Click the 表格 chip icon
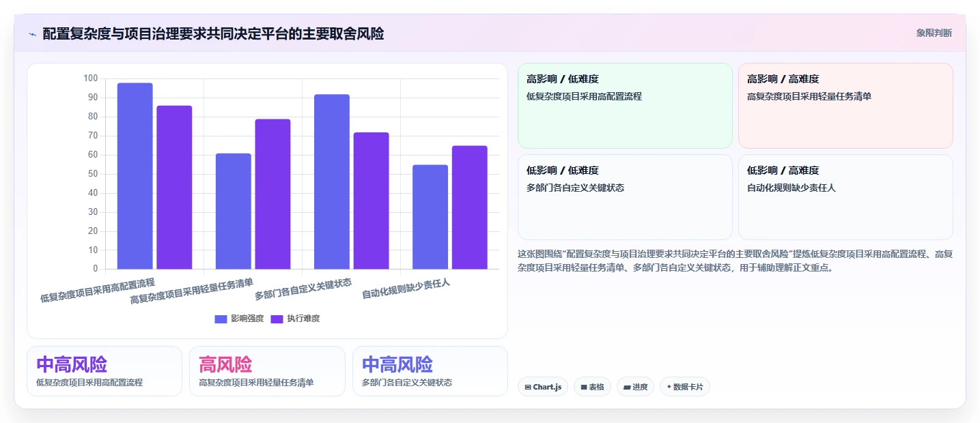 point(584,387)
